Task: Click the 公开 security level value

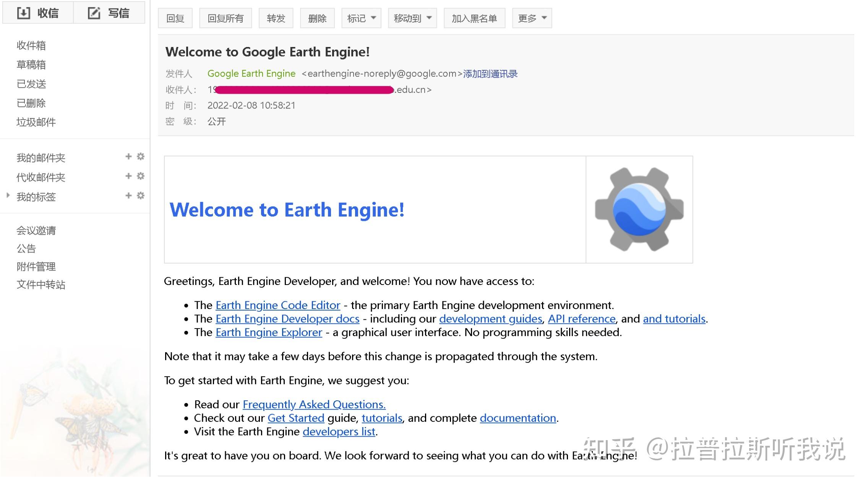Action: tap(217, 121)
